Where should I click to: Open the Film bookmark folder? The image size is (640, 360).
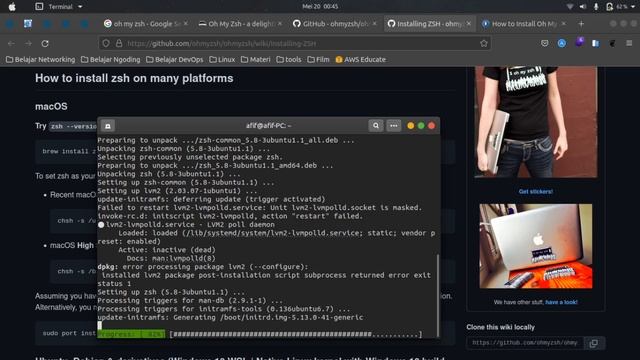tap(318, 60)
